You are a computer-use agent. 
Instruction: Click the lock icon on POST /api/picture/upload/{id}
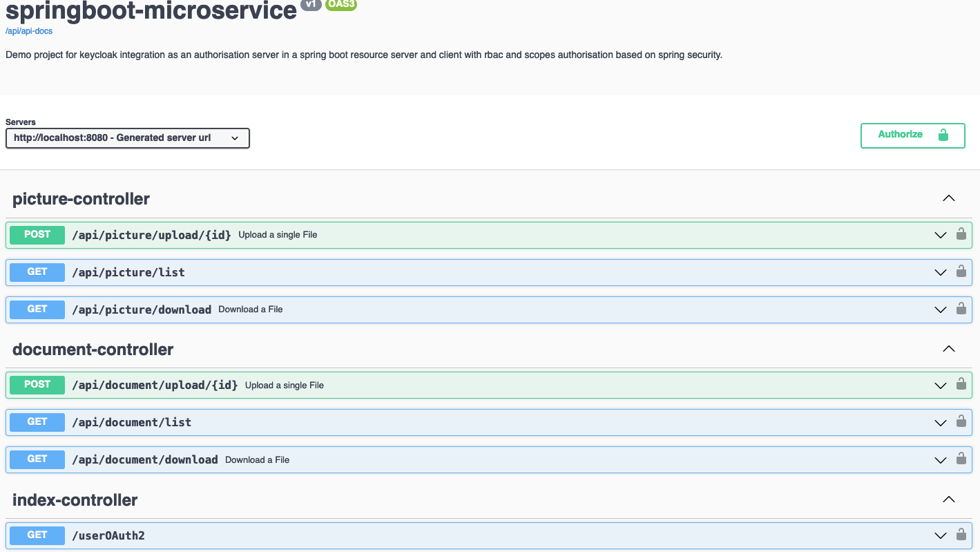tap(961, 234)
